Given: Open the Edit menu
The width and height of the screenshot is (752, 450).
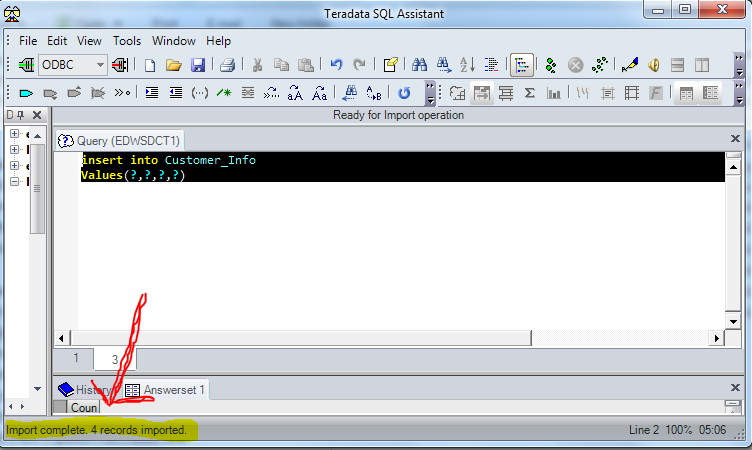Looking at the screenshot, I should (x=57, y=41).
